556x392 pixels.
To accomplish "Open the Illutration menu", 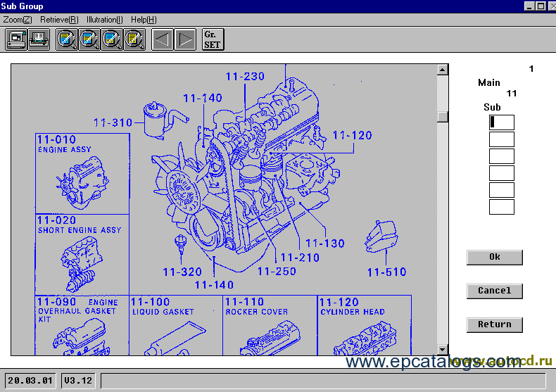I will click(x=105, y=20).
